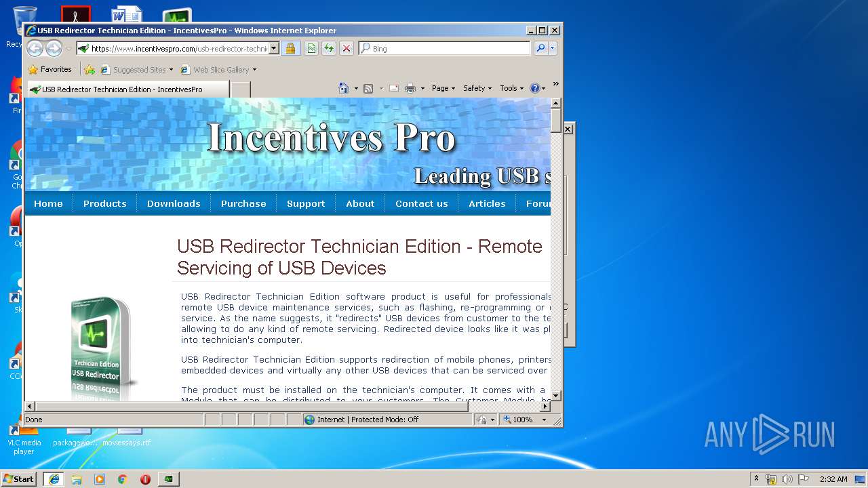Go to the Home nav item
This screenshot has height=488, width=868.
coord(48,203)
